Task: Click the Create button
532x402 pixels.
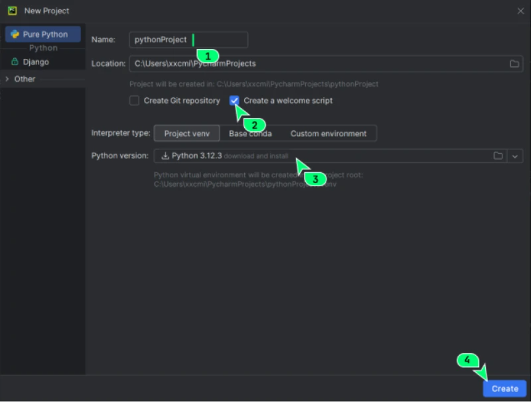Action: point(504,389)
